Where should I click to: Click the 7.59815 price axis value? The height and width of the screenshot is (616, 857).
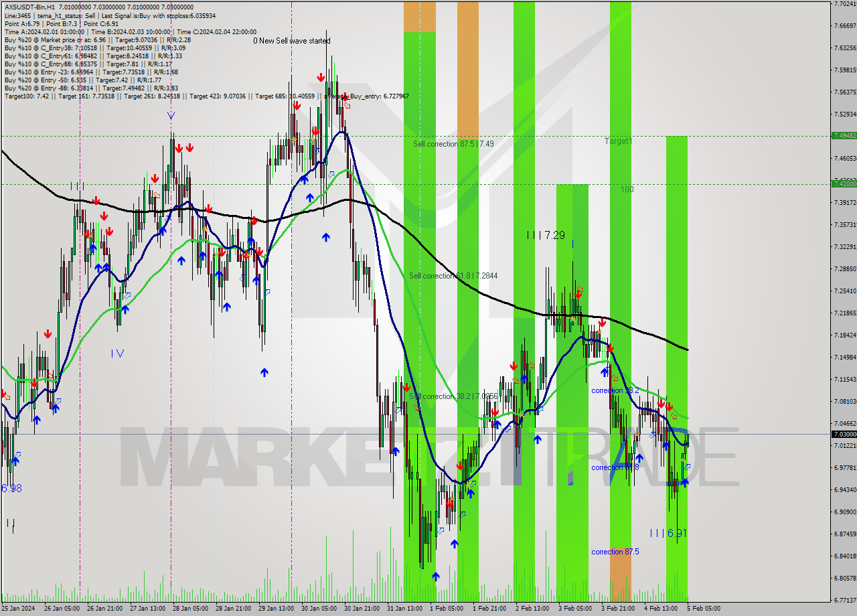(844, 70)
